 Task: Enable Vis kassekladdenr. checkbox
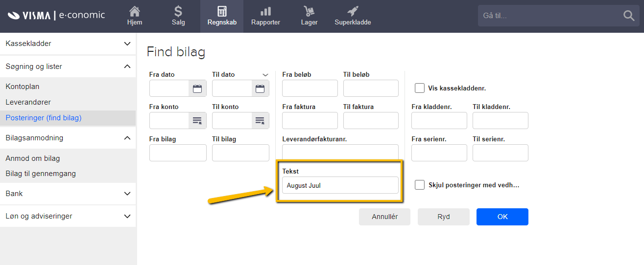tap(420, 88)
